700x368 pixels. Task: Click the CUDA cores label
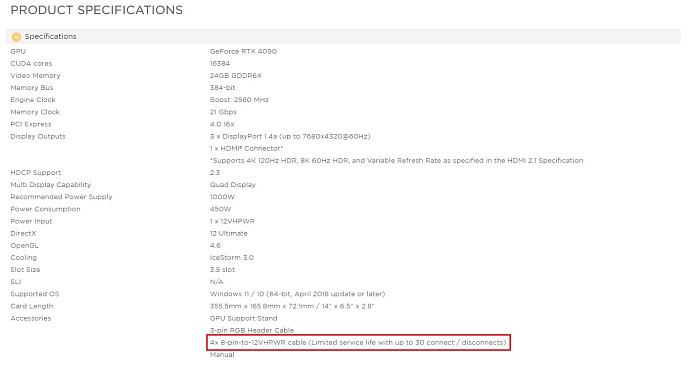click(31, 63)
